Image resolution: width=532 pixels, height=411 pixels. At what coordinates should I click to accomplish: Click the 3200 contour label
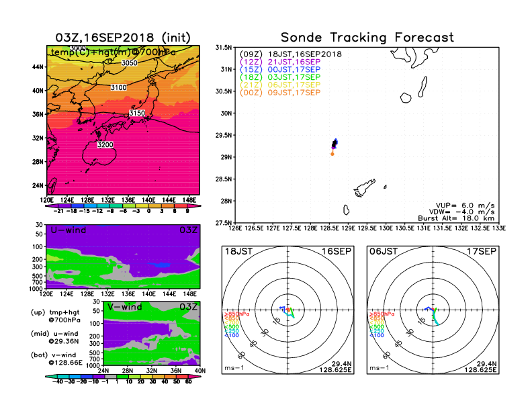[x=105, y=145]
